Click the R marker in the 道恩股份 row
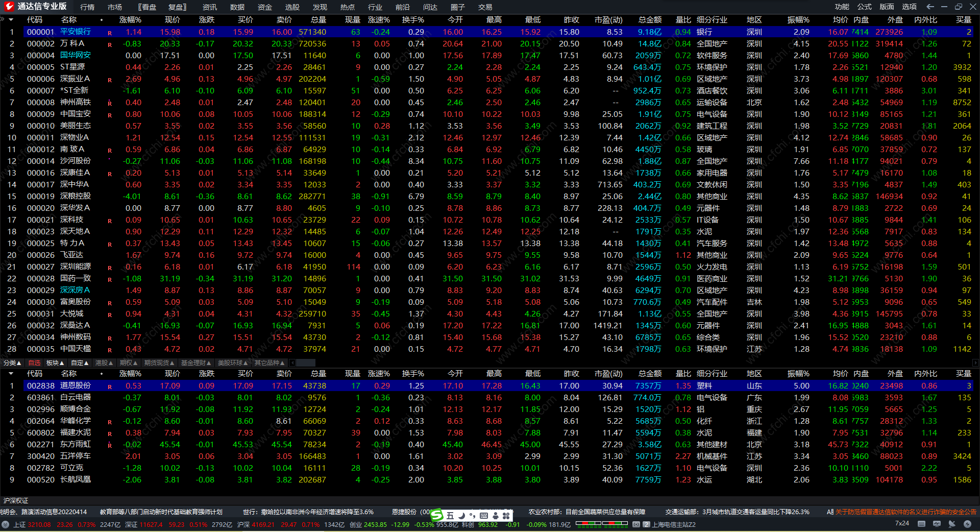The image size is (980, 532). pyautogui.click(x=110, y=387)
